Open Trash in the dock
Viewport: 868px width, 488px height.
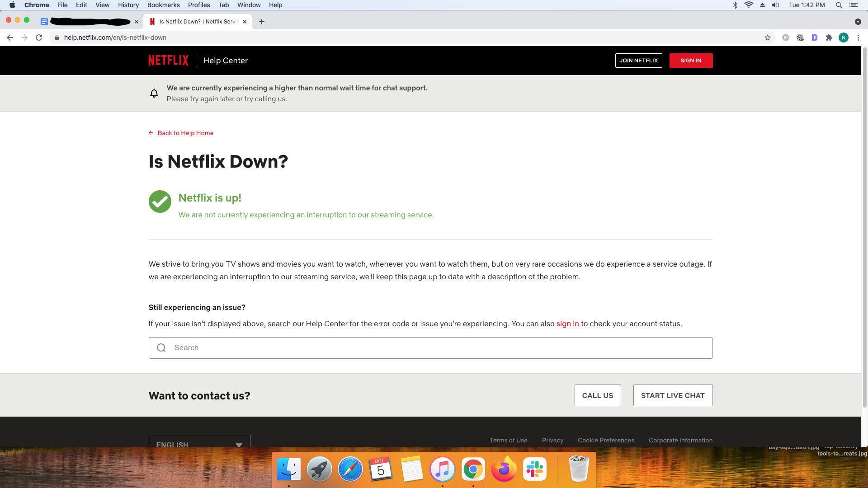pyautogui.click(x=579, y=469)
